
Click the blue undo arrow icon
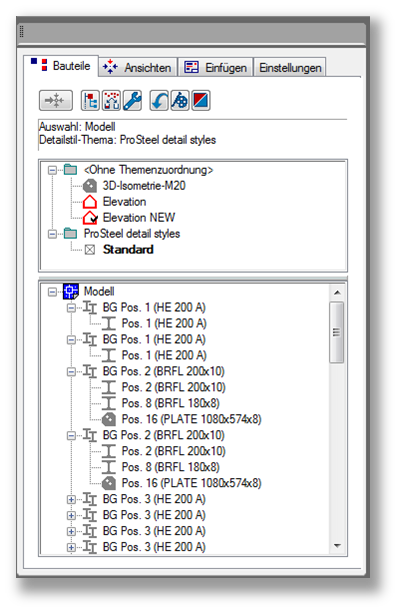point(159,101)
